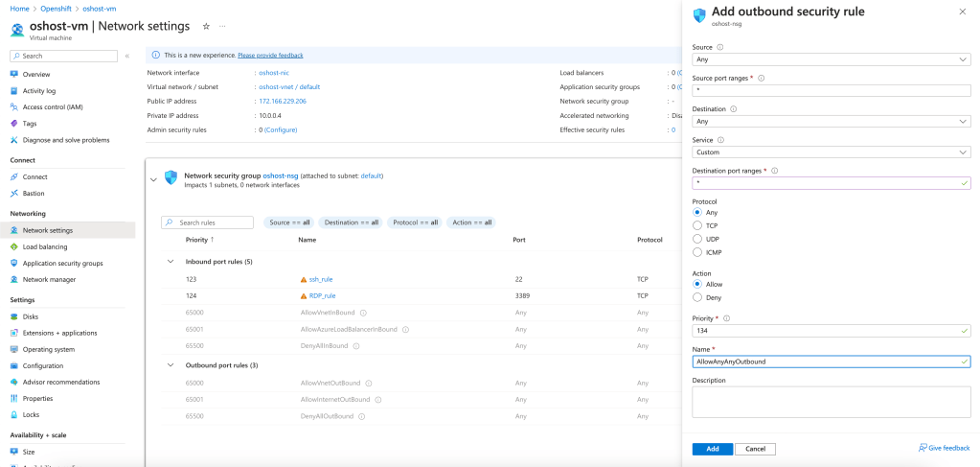Collapse Outbound port rules group

170,365
